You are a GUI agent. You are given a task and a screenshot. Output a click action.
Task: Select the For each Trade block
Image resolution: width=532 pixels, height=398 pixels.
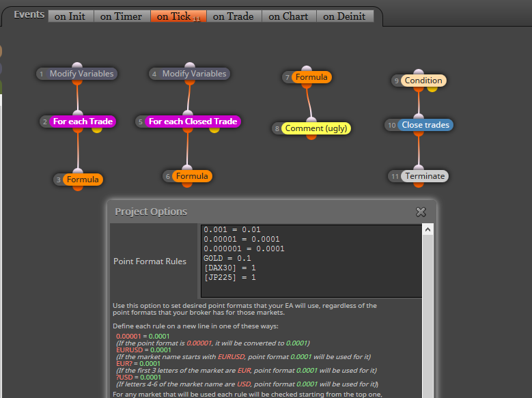78,122
